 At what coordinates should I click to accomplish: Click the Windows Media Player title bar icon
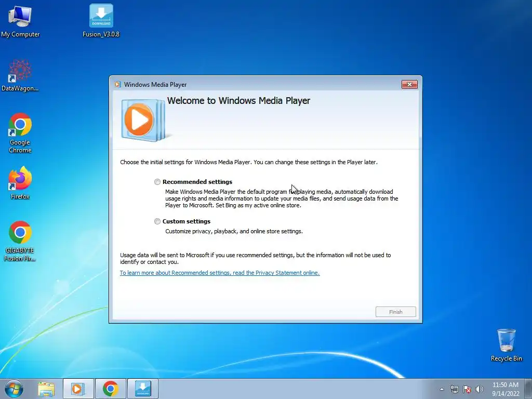tap(117, 85)
